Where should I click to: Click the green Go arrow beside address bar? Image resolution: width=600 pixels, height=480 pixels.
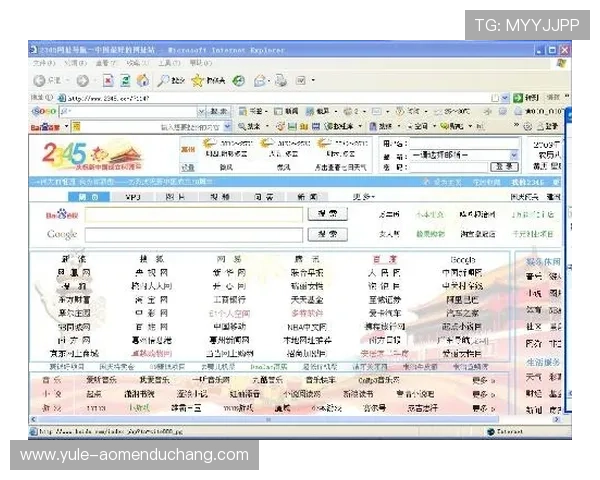point(518,98)
